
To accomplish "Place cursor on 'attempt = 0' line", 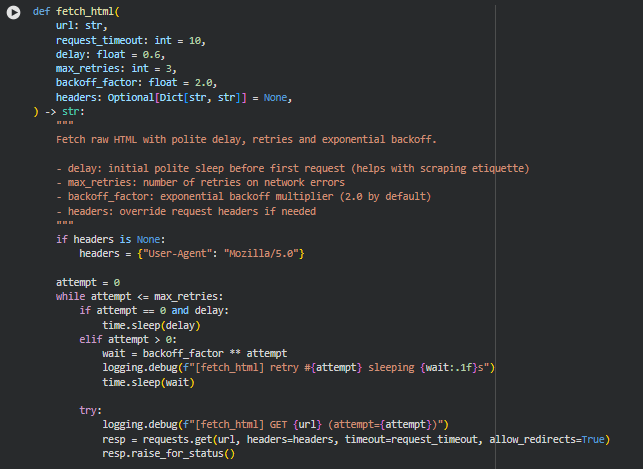I will [88, 283].
